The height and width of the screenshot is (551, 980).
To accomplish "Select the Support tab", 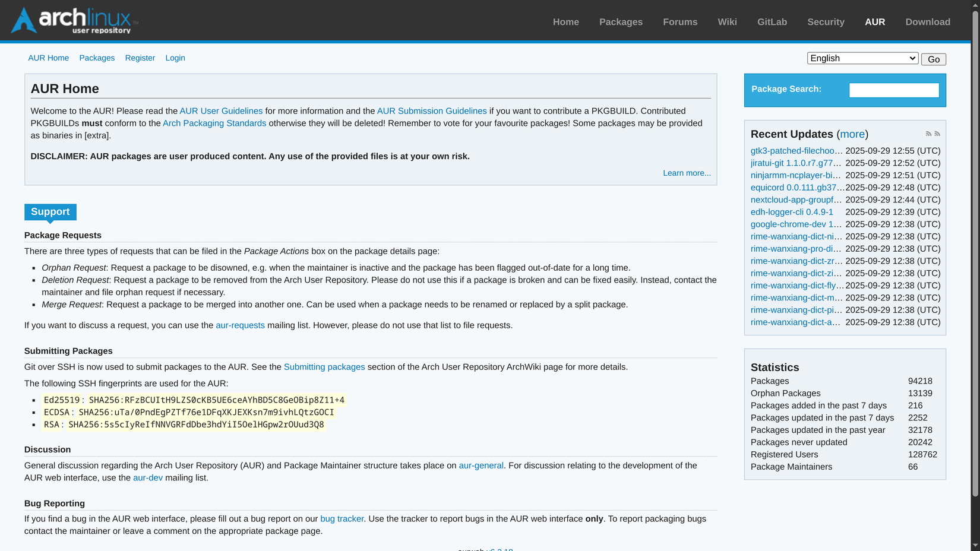I will tap(50, 212).
